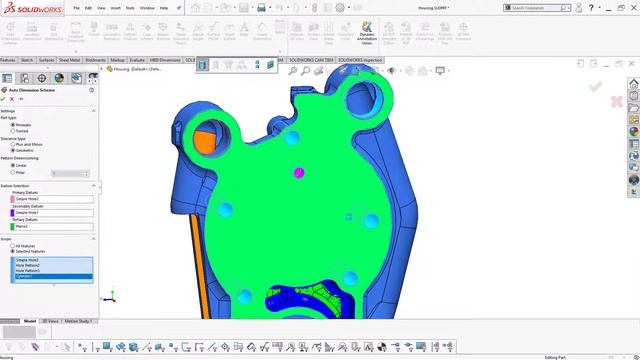Open Options gear icon in top toolbar
640x360 pixels.
coord(340,8)
